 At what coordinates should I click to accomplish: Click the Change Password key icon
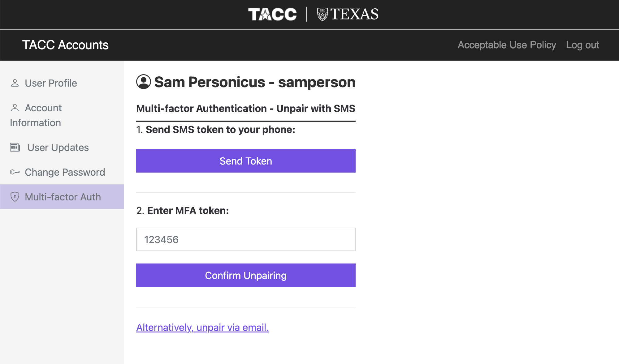(15, 172)
